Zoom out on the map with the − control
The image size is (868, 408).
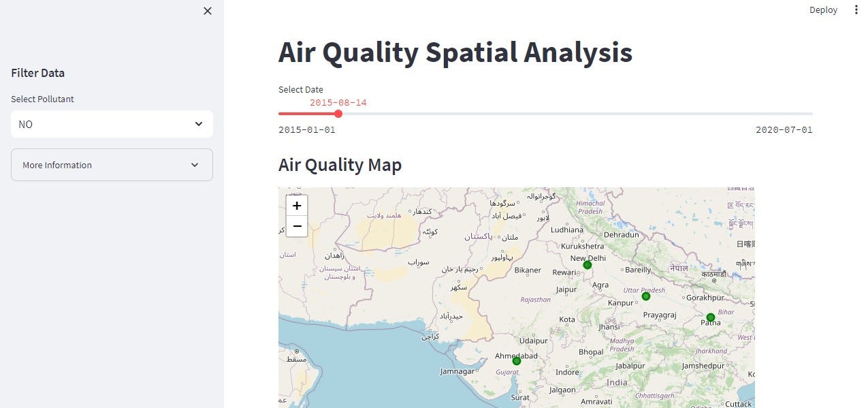297,226
